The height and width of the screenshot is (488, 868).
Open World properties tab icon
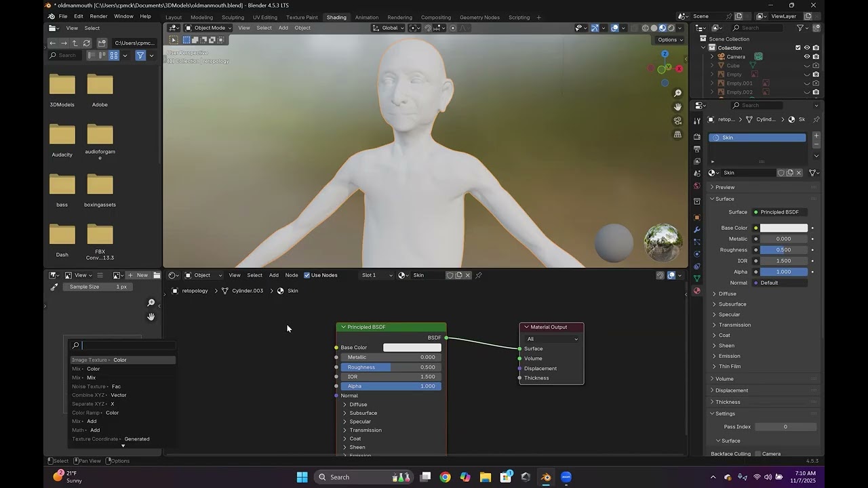point(697,186)
